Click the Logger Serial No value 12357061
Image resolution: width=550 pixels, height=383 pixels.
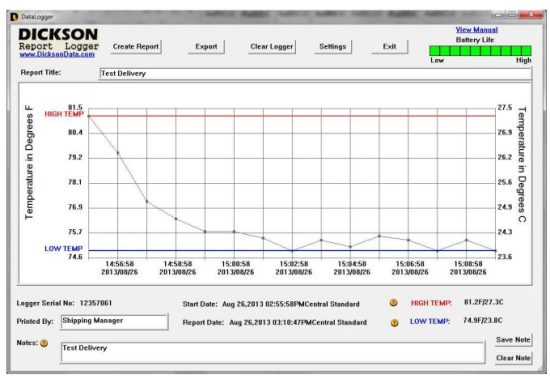pyautogui.click(x=96, y=303)
